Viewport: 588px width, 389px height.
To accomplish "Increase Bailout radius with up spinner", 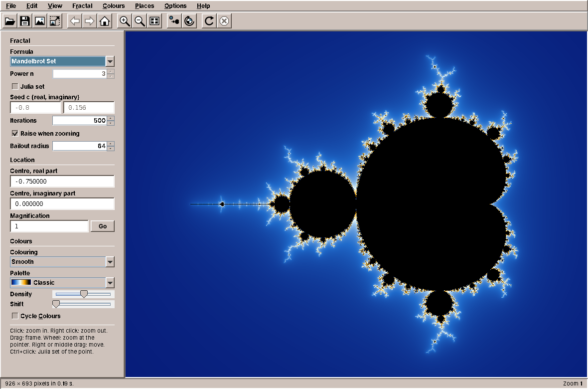I will (x=111, y=144).
